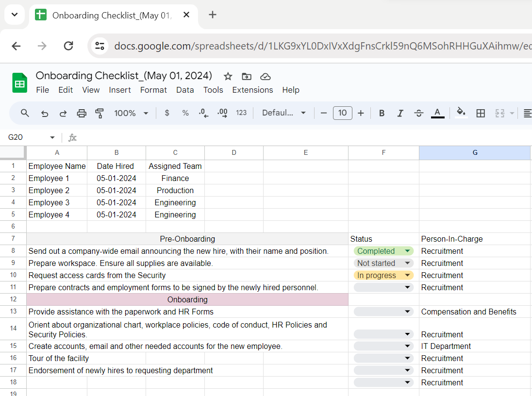The height and width of the screenshot is (396, 532).
Task: Close the Onboarding Checklist browser tab
Action: coord(186,15)
